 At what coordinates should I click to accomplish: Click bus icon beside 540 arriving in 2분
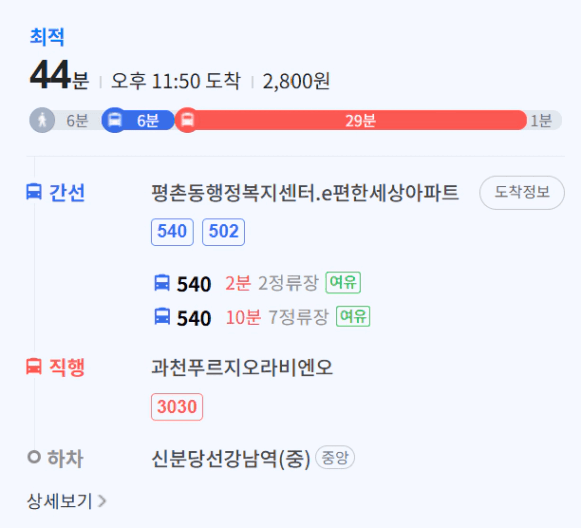coord(162,283)
